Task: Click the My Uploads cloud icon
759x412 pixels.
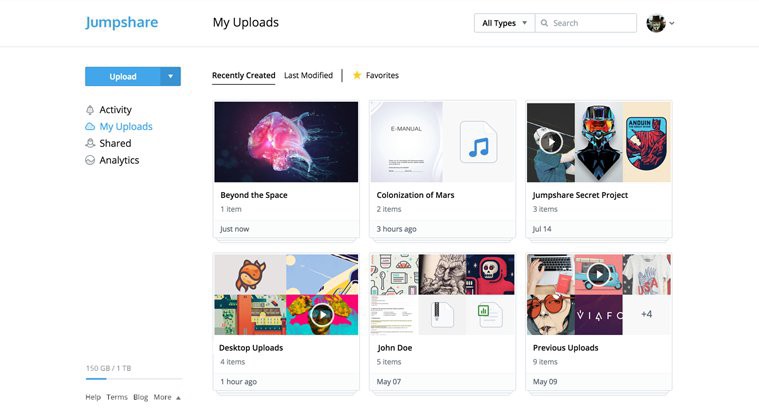Action: pos(90,127)
